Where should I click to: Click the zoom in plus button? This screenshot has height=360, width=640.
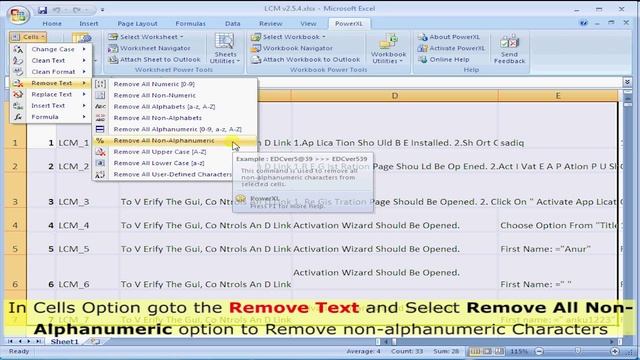pos(615,351)
